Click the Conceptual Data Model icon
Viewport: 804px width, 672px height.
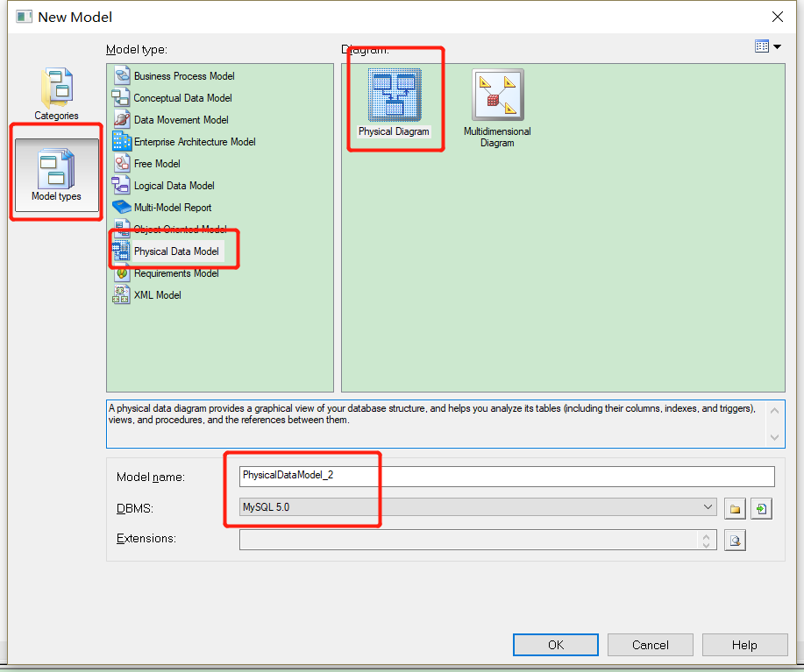point(122,98)
